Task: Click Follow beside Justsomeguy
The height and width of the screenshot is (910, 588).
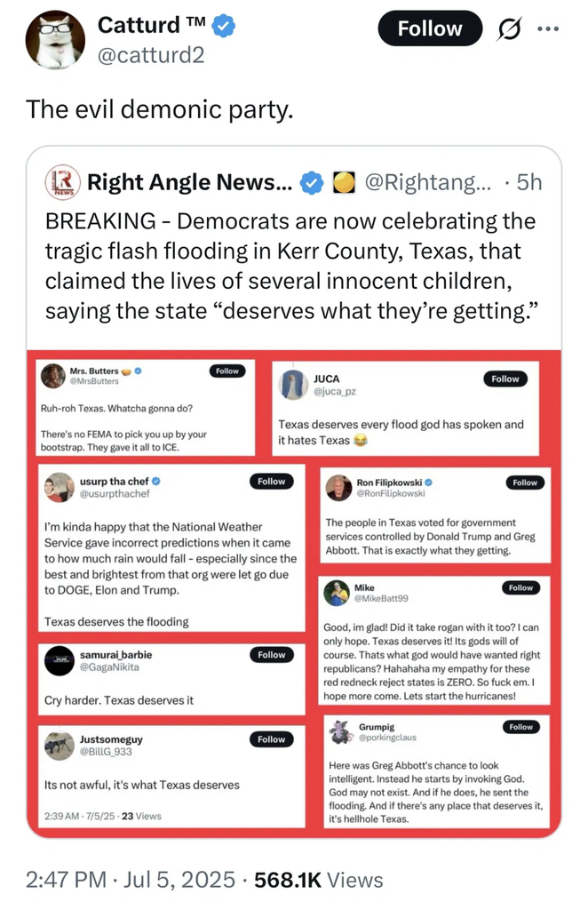Action: pos(271,739)
